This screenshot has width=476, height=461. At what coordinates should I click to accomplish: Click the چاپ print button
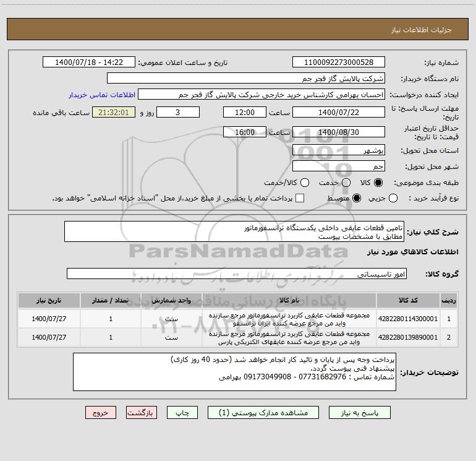point(182,413)
